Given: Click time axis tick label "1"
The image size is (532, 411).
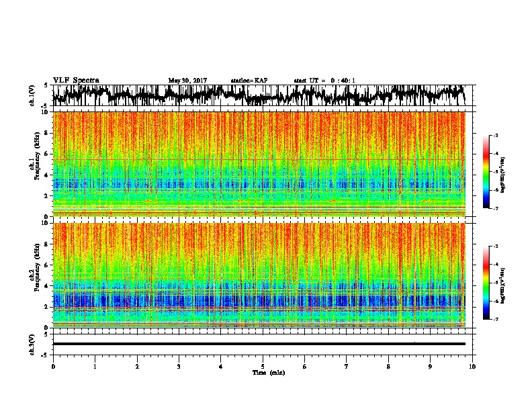Looking at the screenshot, I should coord(95,367).
